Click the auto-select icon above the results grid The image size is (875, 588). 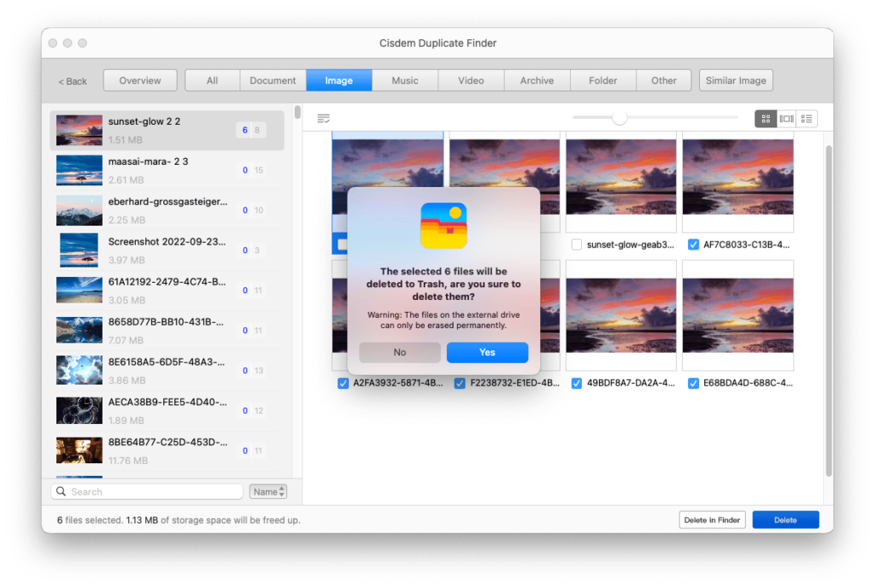pyautogui.click(x=324, y=118)
